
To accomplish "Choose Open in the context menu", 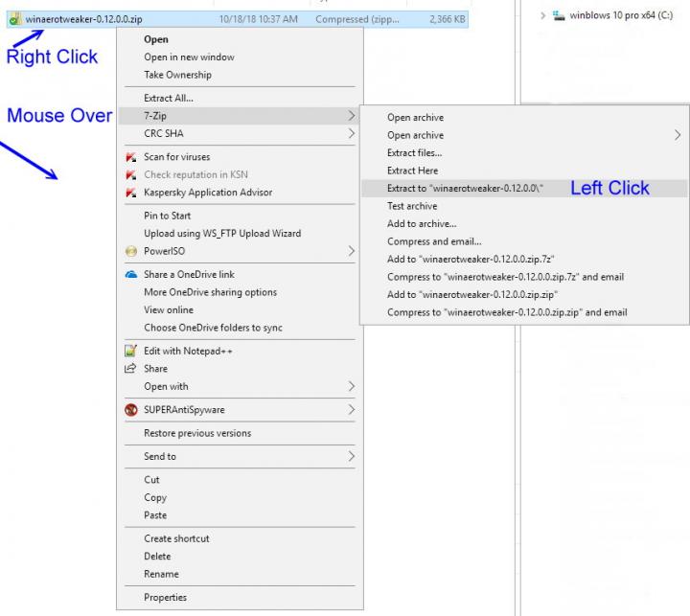I will (156, 39).
